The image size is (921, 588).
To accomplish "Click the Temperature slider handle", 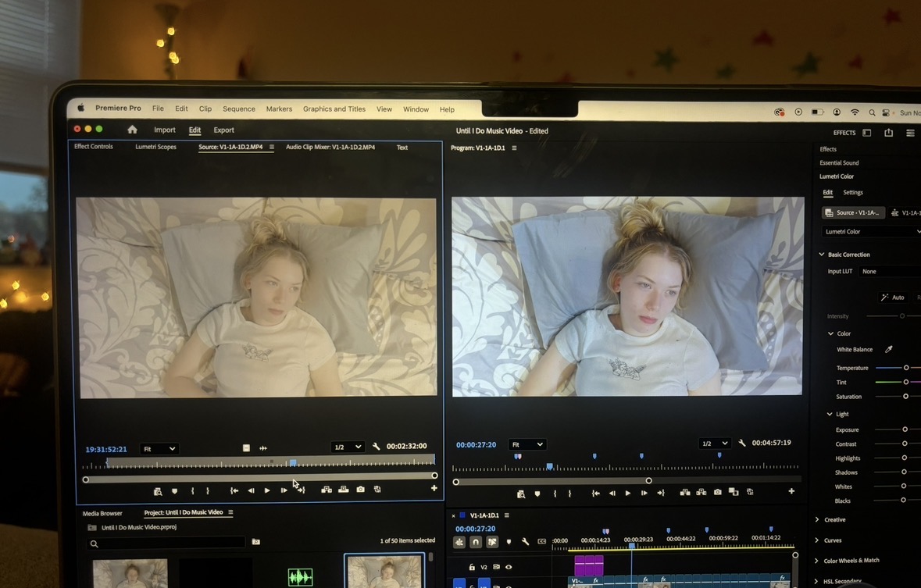I will click(906, 368).
